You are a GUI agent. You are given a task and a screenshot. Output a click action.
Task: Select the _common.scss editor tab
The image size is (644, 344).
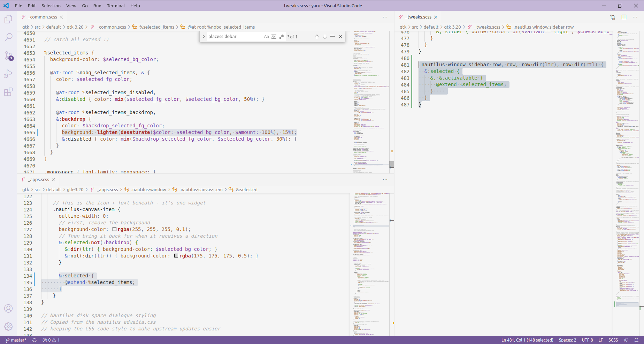tap(42, 17)
